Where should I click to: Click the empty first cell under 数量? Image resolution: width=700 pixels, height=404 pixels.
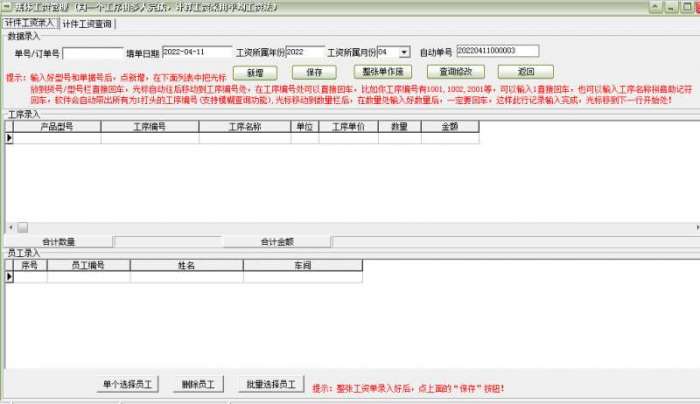(400, 138)
